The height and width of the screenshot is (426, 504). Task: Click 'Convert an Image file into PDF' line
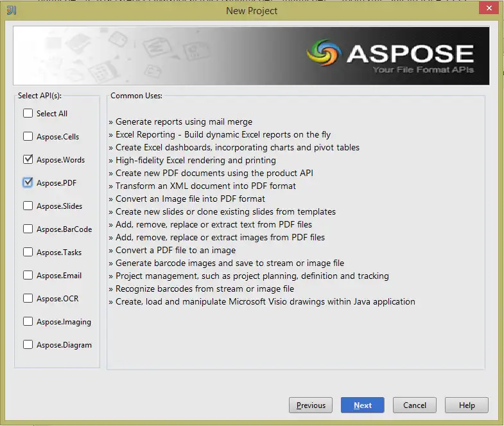click(187, 199)
